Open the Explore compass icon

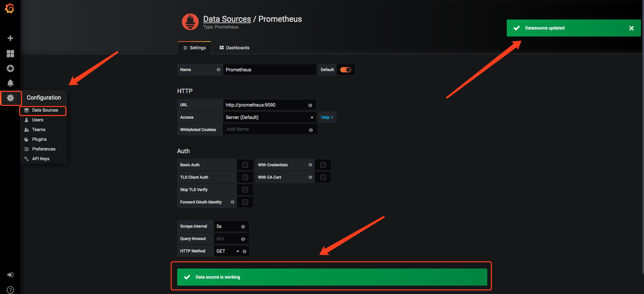pyautogui.click(x=10, y=68)
